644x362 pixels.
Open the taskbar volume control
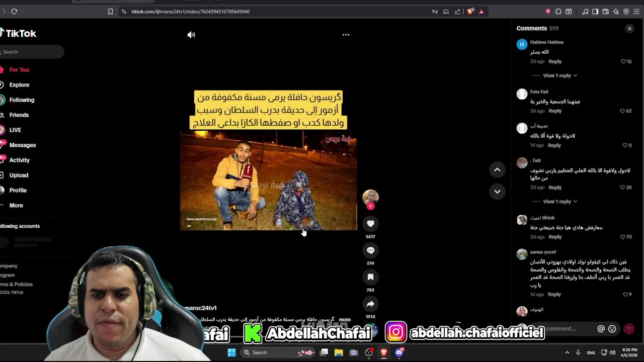(612, 352)
